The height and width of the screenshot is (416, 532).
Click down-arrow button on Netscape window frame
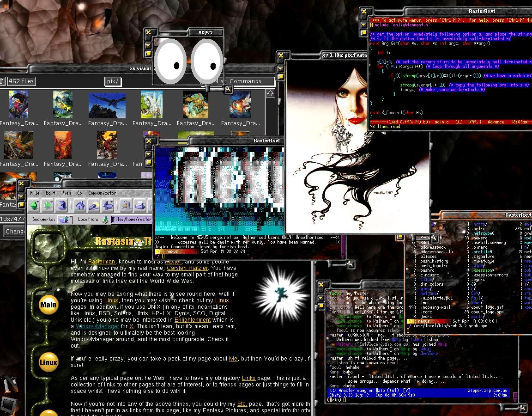click(x=21, y=196)
